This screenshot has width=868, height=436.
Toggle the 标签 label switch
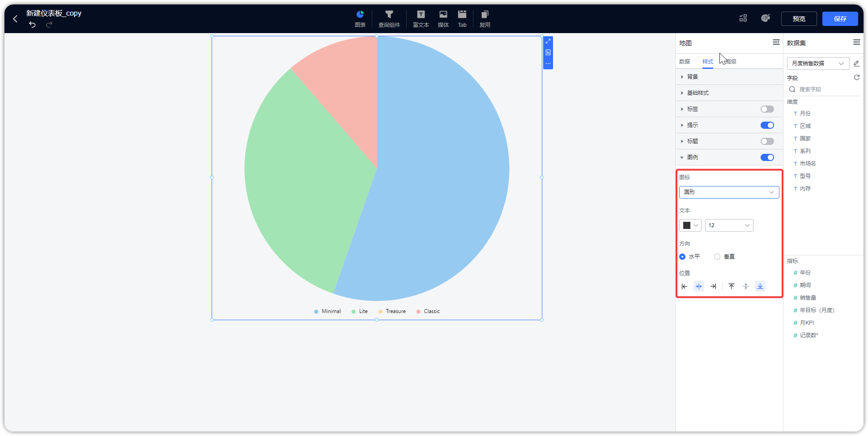pyautogui.click(x=767, y=109)
